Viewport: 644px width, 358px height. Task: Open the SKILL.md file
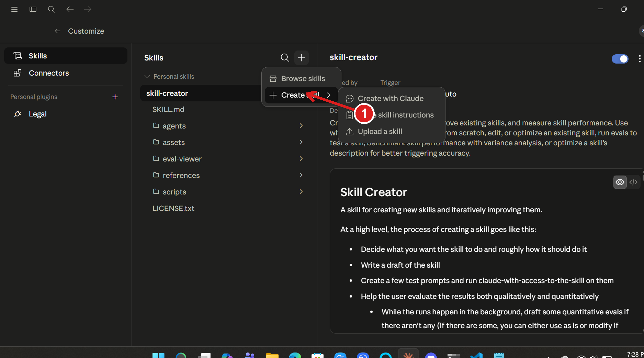(x=168, y=109)
